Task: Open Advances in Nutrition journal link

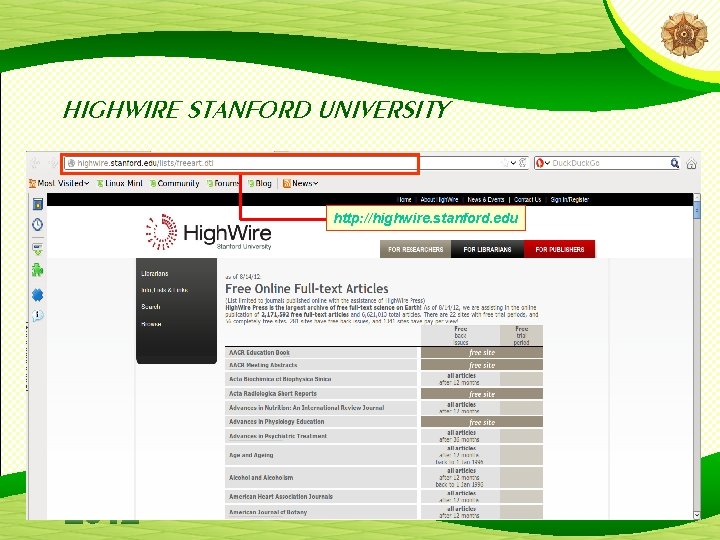Action: tap(306, 408)
